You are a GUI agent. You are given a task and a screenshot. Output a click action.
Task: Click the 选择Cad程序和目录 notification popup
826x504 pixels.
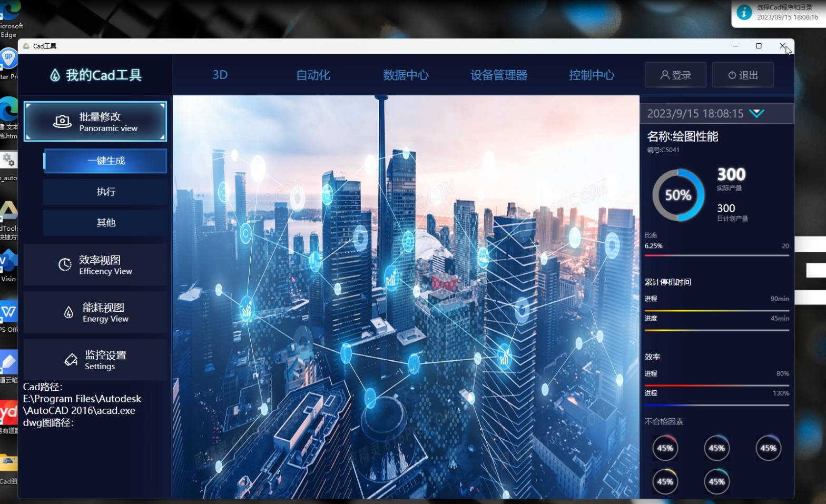[x=779, y=13]
